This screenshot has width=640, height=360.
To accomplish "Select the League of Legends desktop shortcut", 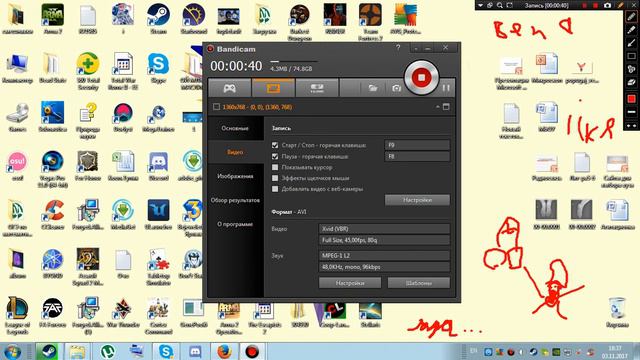I will pyautogui.click(x=17, y=316).
